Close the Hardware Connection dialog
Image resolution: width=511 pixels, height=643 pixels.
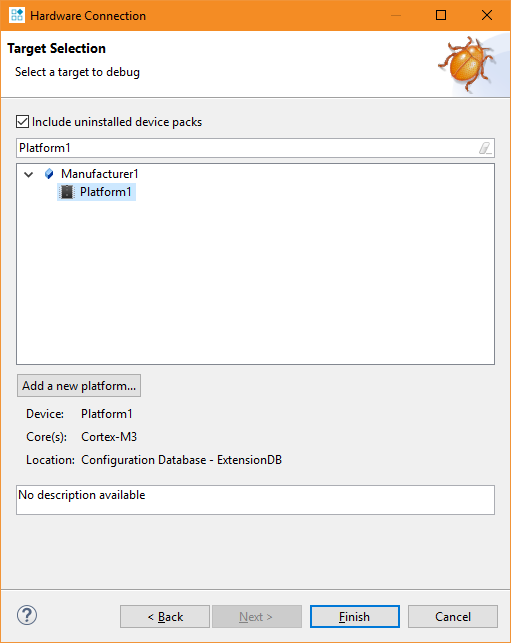pos(487,15)
